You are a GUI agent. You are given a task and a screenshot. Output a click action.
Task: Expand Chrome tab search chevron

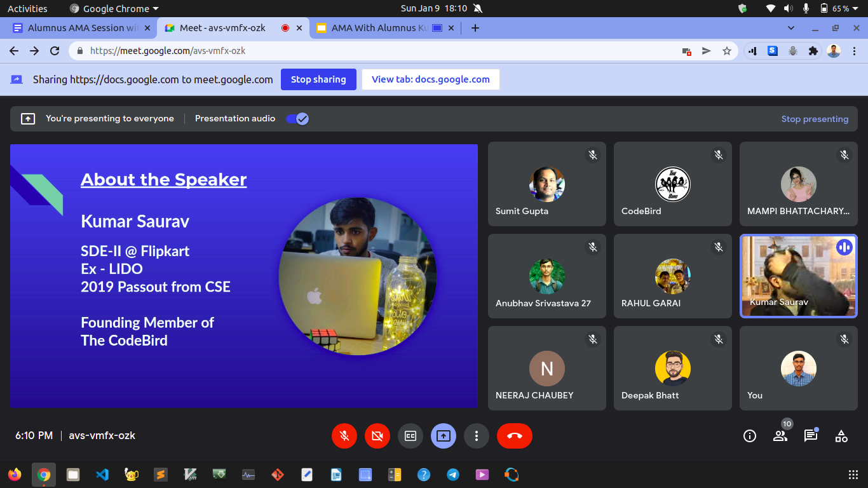791,28
